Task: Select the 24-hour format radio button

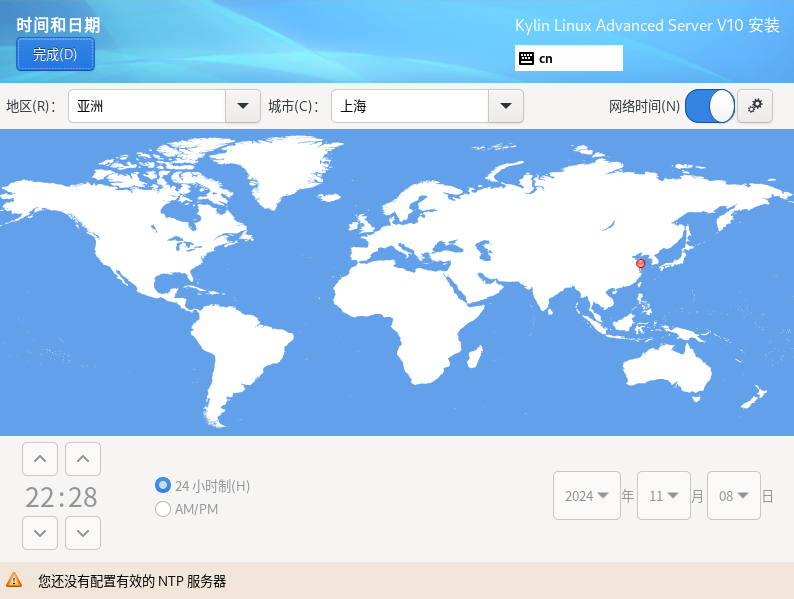Action: [x=163, y=485]
